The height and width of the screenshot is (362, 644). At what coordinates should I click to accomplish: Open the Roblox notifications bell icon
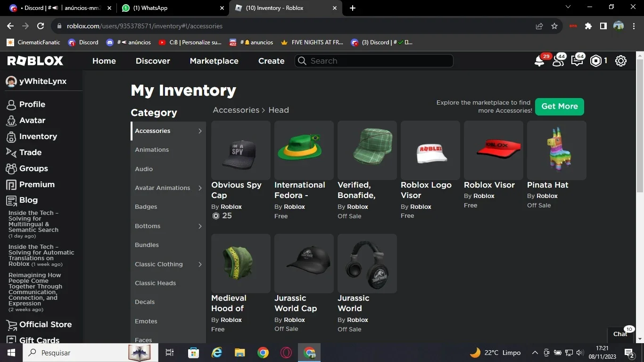(x=539, y=61)
